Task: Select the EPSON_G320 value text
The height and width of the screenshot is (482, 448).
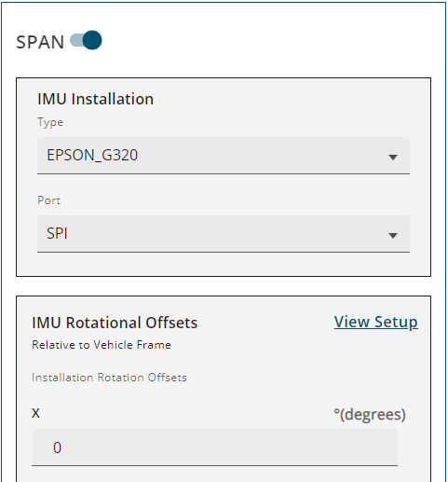Action: tap(92, 156)
